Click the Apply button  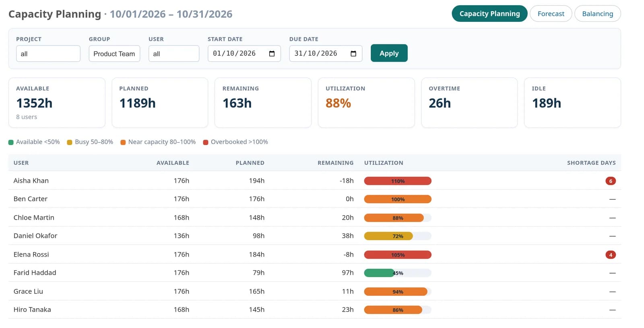click(x=389, y=53)
